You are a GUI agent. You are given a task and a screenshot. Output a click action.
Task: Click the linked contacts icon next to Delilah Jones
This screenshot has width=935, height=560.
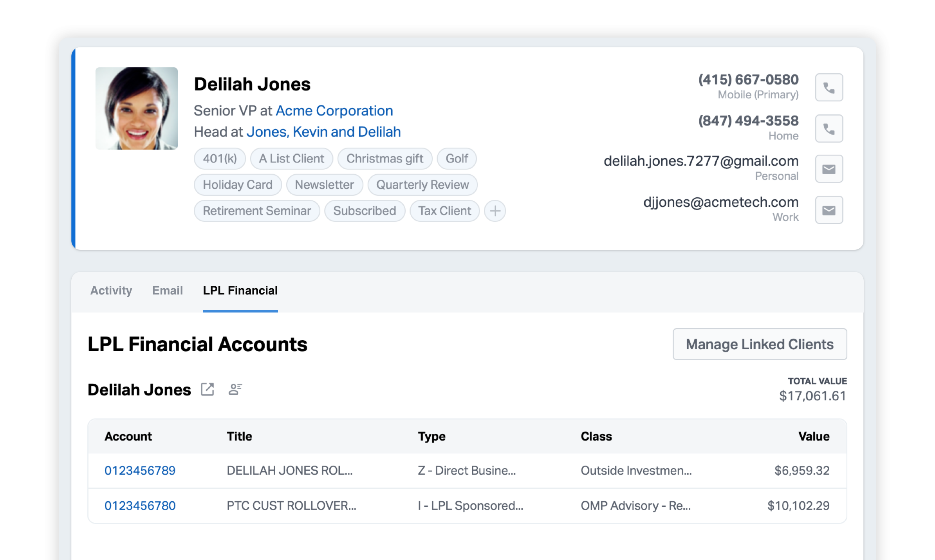235,389
